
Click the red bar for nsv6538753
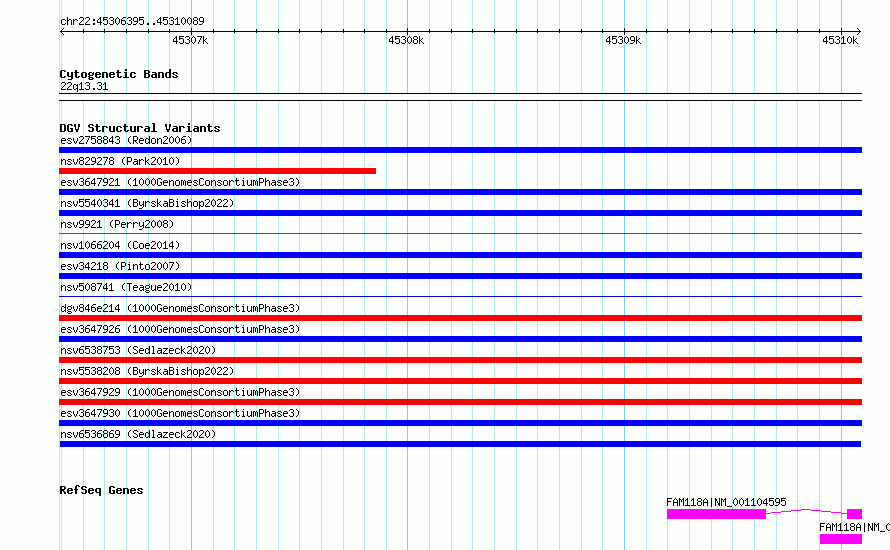click(x=460, y=360)
